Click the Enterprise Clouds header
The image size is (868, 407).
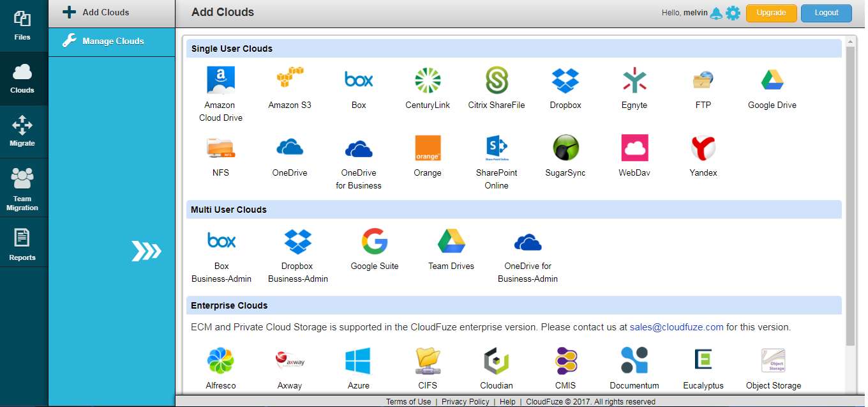514,305
